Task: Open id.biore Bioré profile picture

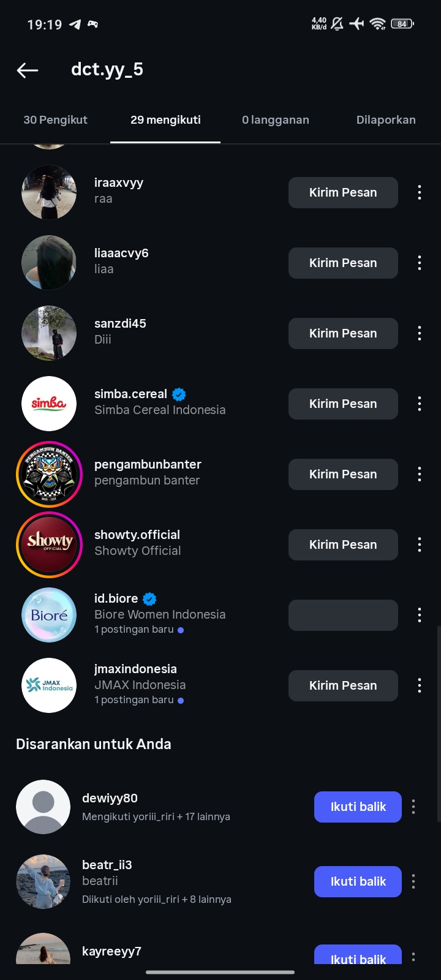Action: pos(49,615)
